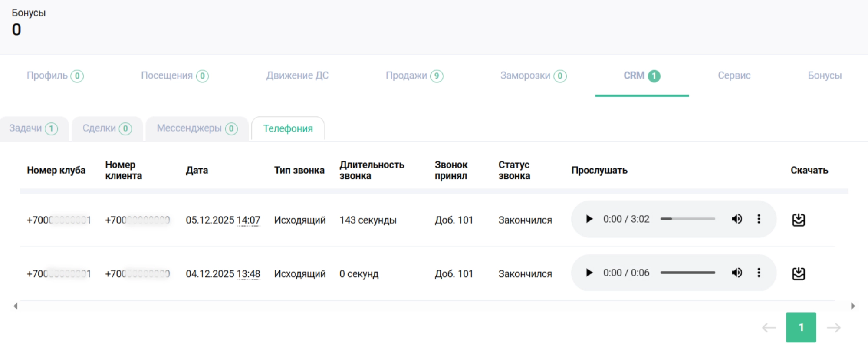Click the Скачать column header

click(x=809, y=170)
